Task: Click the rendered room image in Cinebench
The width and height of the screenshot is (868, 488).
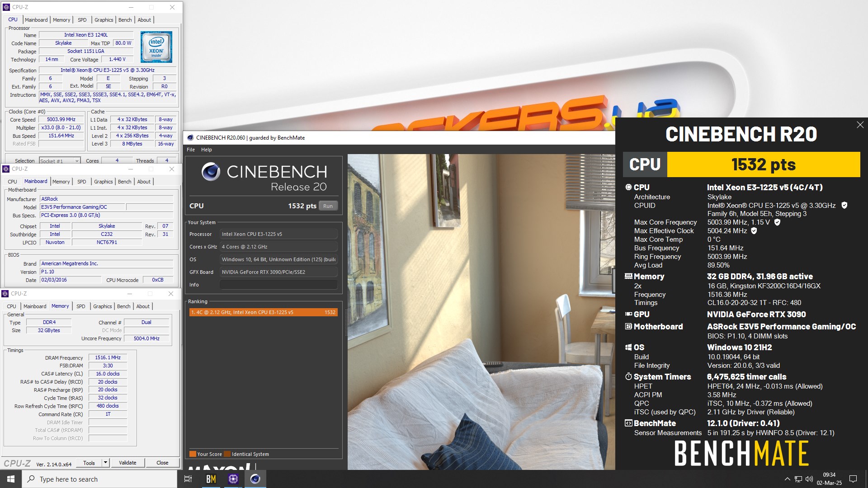Action: tap(481, 312)
